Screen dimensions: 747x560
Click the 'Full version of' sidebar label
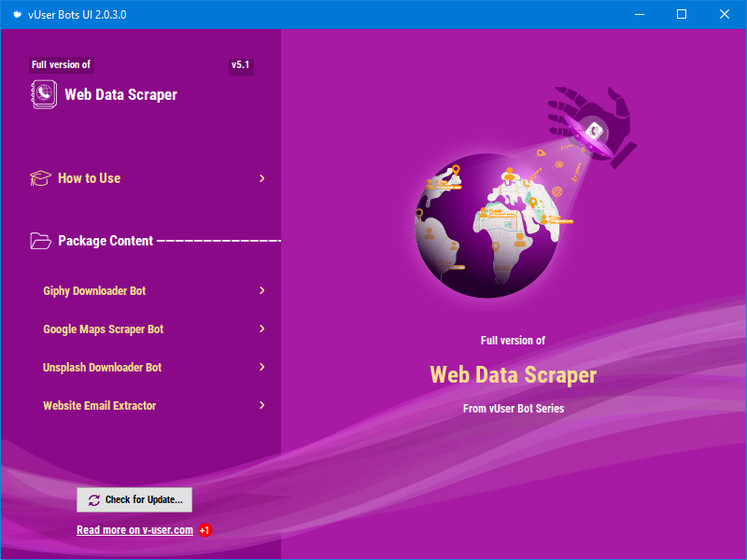[61, 64]
